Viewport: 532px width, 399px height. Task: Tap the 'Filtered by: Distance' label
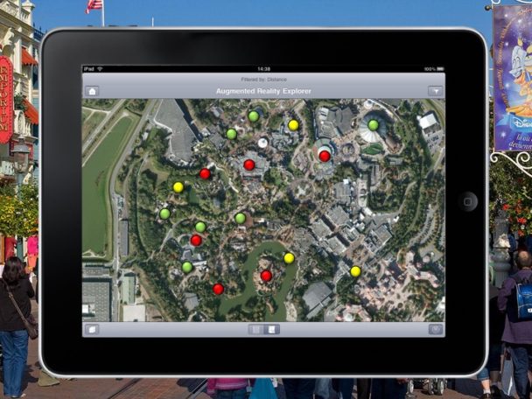(x=263, y=79)
